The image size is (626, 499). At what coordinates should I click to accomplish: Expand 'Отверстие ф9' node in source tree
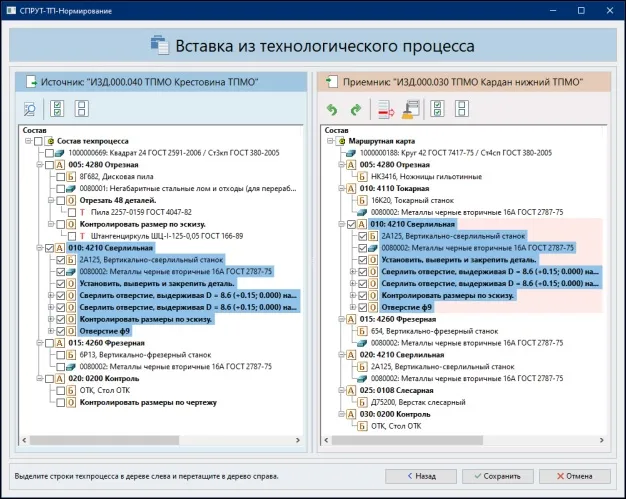tap(51, 331)
